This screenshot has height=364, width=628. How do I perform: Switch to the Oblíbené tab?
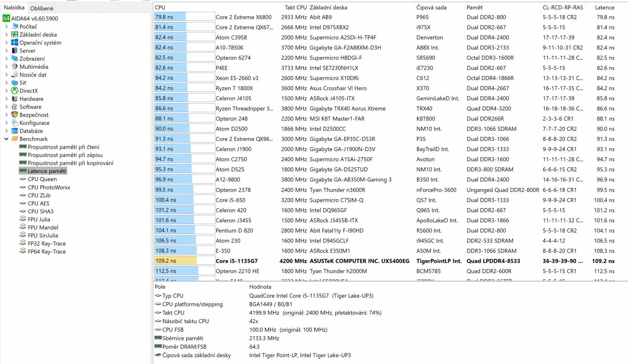(42, 8)
